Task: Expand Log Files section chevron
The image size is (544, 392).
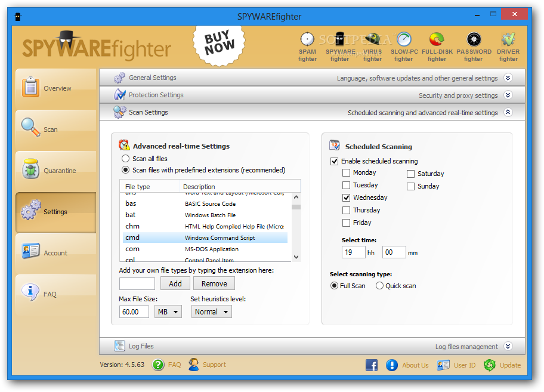Action: pos(508,346)
